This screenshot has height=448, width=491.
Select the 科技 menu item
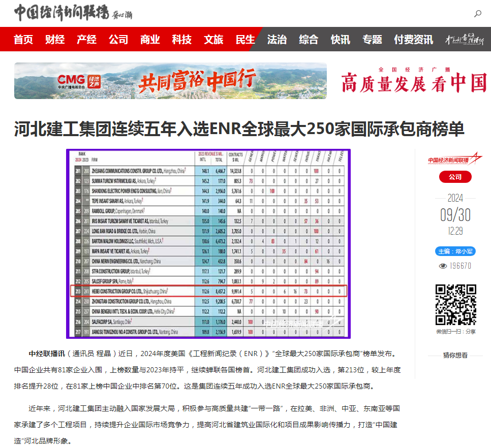[x=181, y=39]
